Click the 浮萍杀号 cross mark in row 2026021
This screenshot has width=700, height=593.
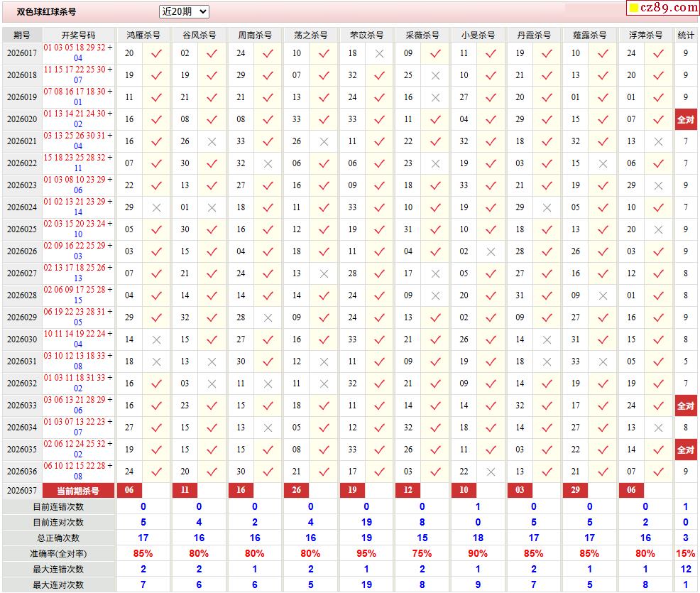(658, 141)
